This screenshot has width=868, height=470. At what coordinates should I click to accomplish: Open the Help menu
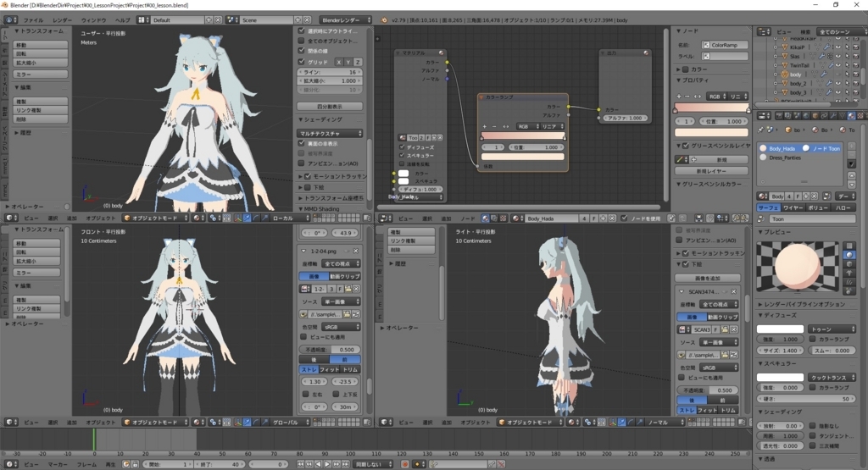point(122,20)
